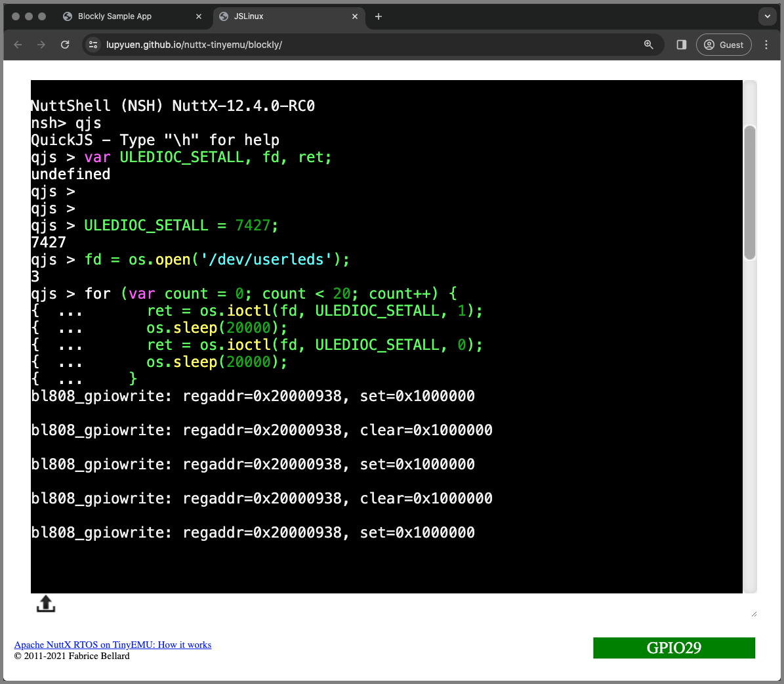Click the first clear=0x1000000 log line
Viewport: 784px width, 684px height.
pos(262,430)
